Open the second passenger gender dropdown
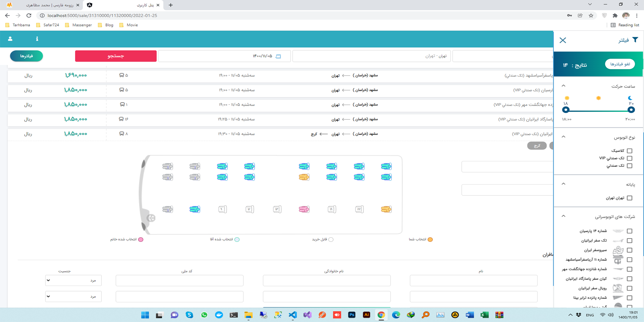This screenshot has height=322, width=644. pos(73,297)
